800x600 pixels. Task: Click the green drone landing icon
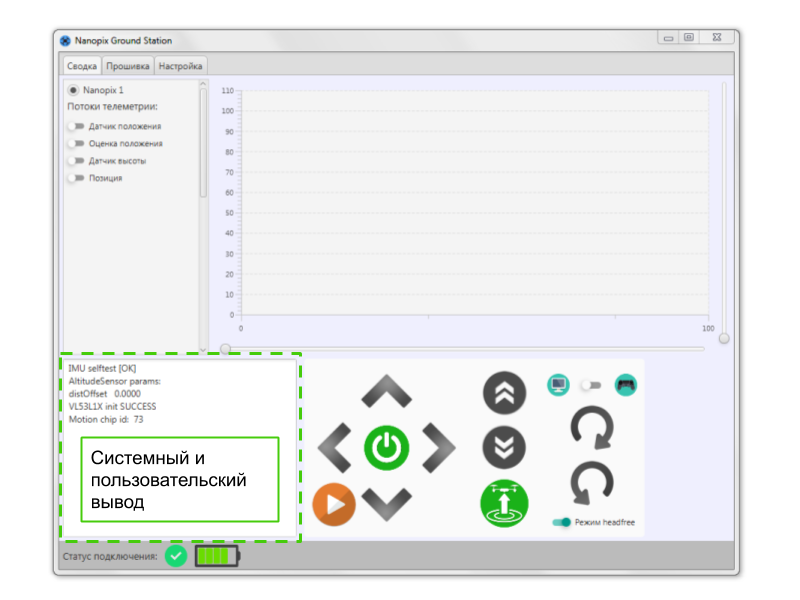pyautogui.click(x=504, y=504)
